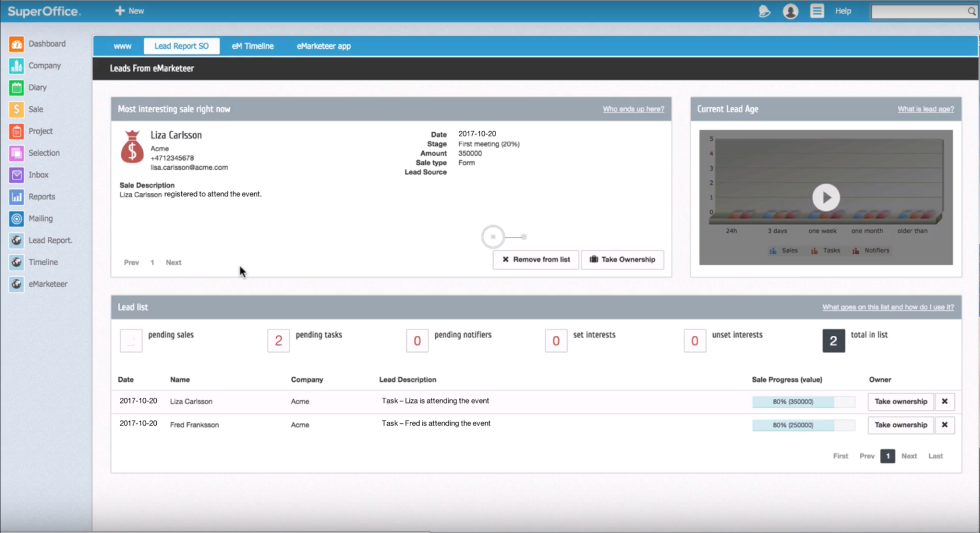Click Next in lead list pager
Viewport: 980px width, 533px height.
(x=909, y=456)
